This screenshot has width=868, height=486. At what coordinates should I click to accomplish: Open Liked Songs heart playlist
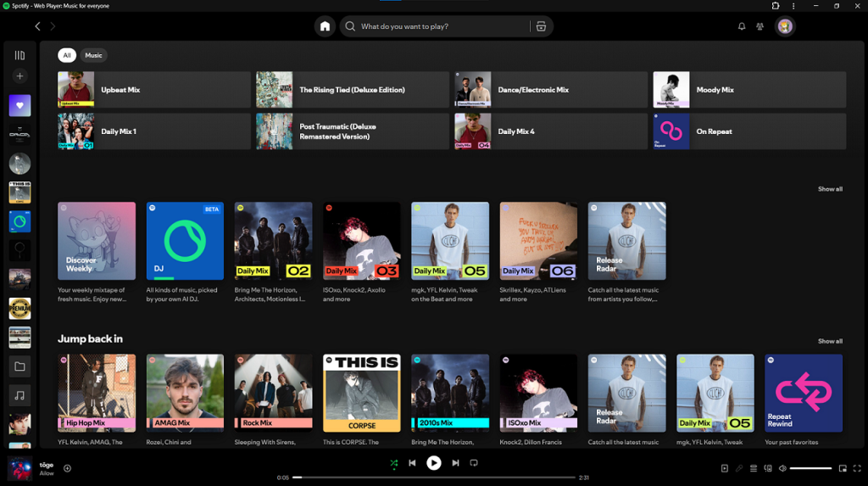click(x=19, y=105)
